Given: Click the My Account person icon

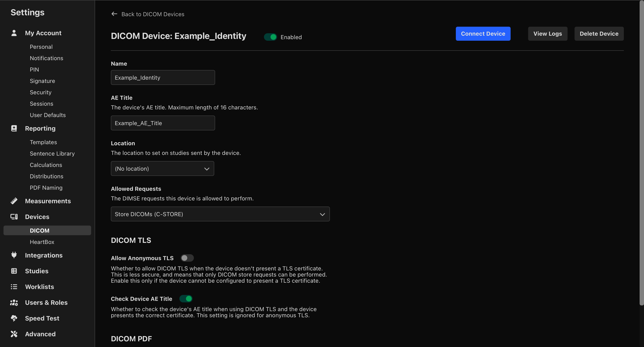Looking at the screenshot, I should 14,33.
